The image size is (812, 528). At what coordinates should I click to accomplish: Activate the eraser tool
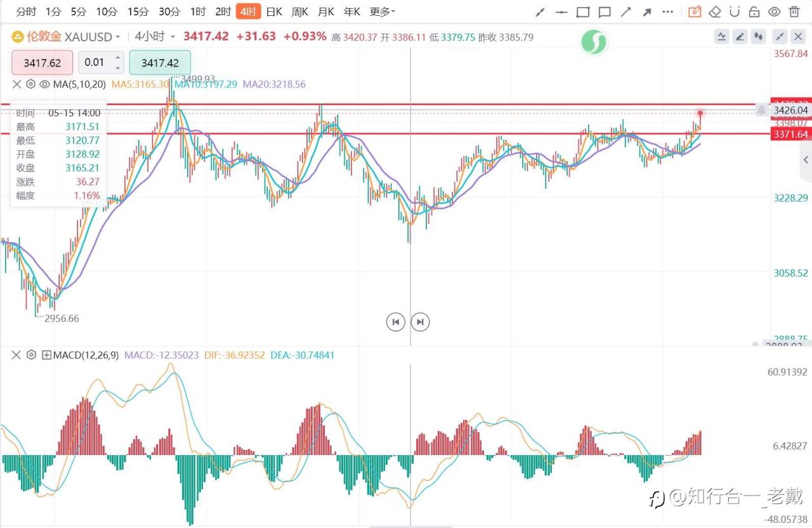pyautogui.click(x=715, y=11)
